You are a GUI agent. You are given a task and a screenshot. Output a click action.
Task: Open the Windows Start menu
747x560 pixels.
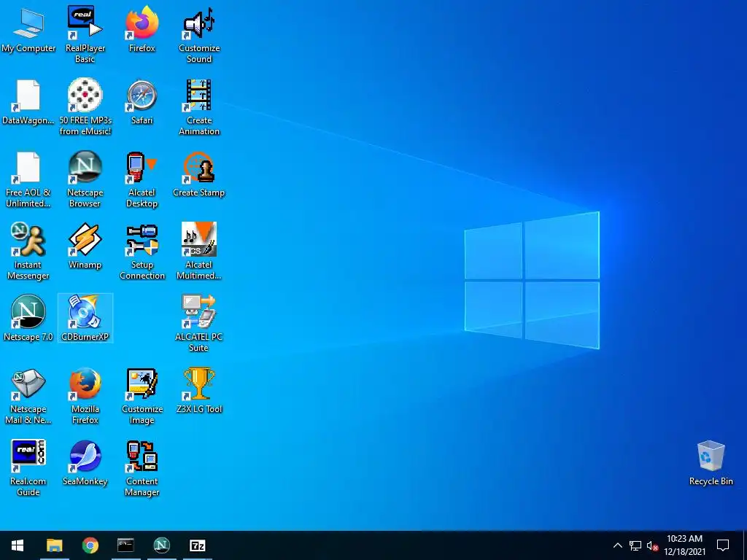tap(18, 545)
